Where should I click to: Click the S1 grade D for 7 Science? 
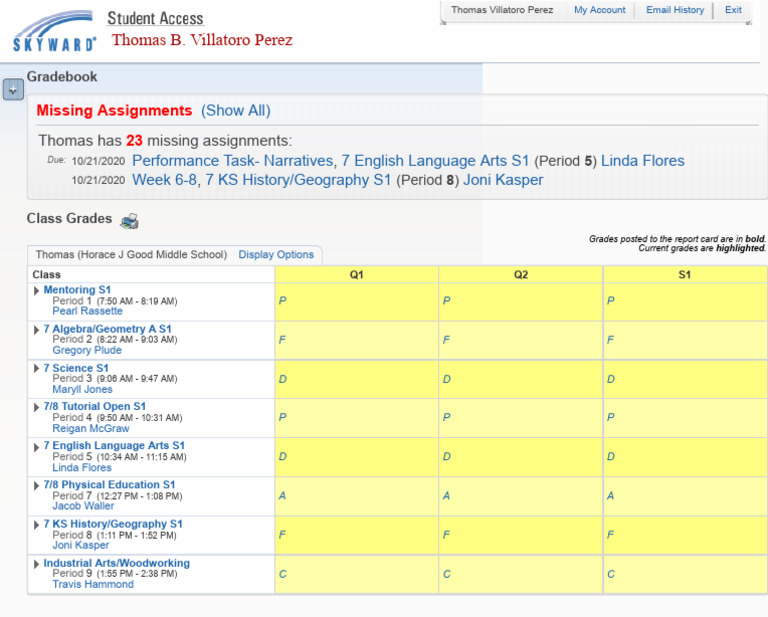611,379
